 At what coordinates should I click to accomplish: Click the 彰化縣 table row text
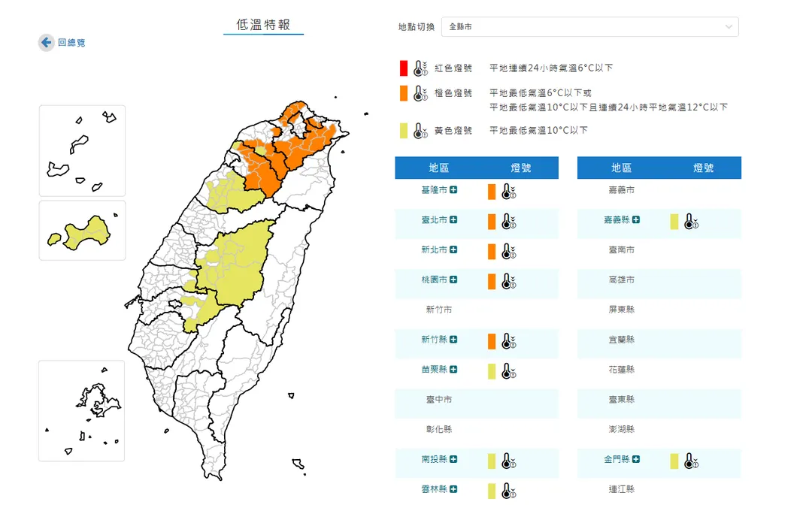click(438, 430)
